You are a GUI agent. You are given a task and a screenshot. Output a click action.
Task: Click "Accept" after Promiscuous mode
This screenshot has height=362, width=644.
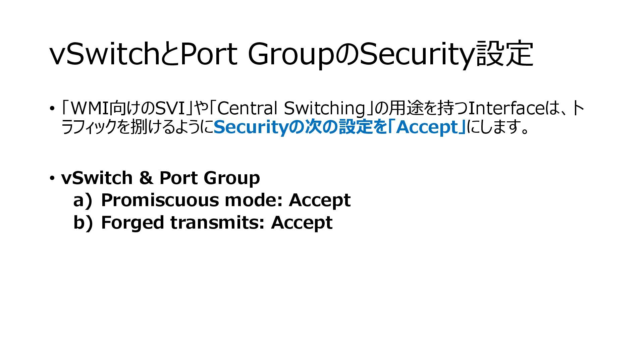pos(320,200)
